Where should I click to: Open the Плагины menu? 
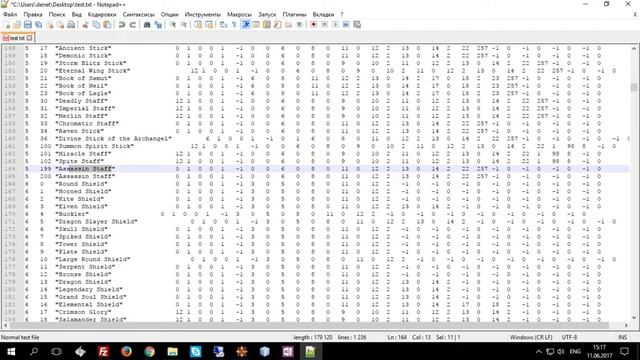click(294, 14)
